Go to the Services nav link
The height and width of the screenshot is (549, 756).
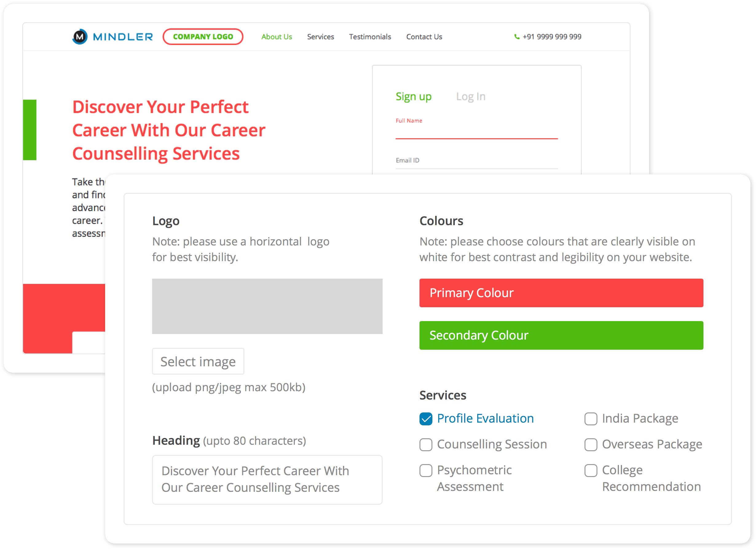(320, 37)
